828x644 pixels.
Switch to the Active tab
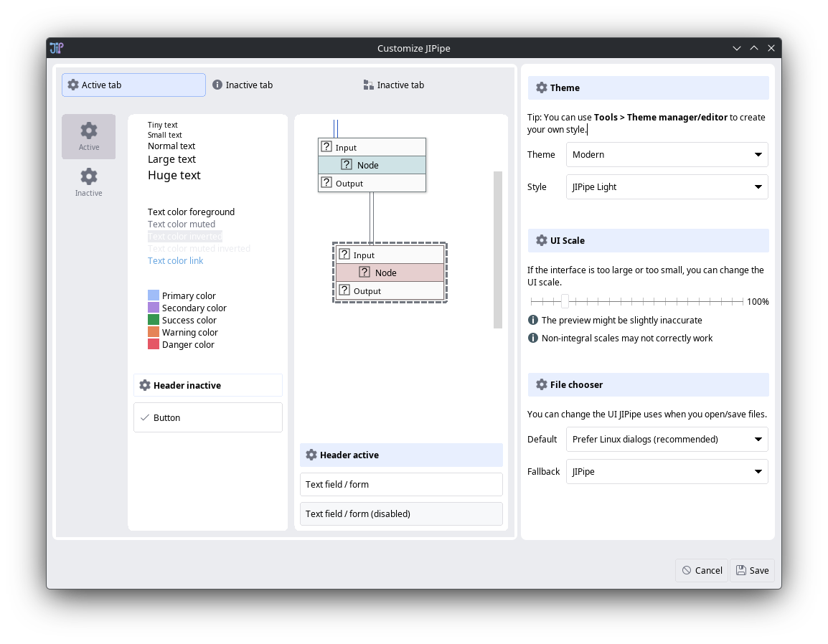[x=133, y=85]
